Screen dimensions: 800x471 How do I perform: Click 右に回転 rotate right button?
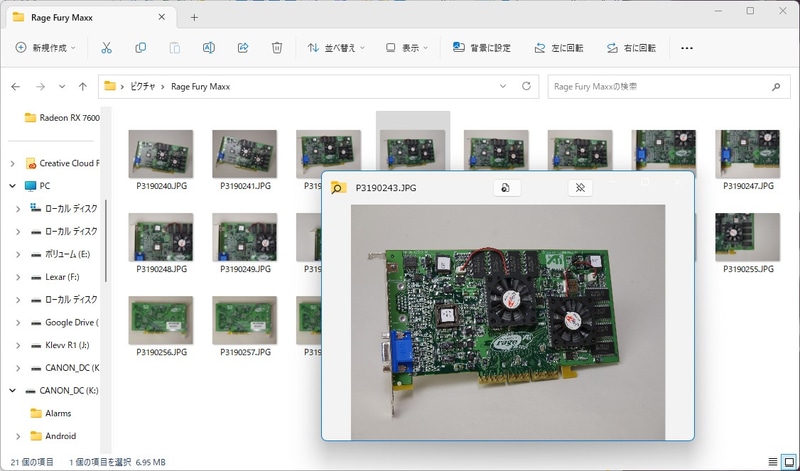point(631,48)
